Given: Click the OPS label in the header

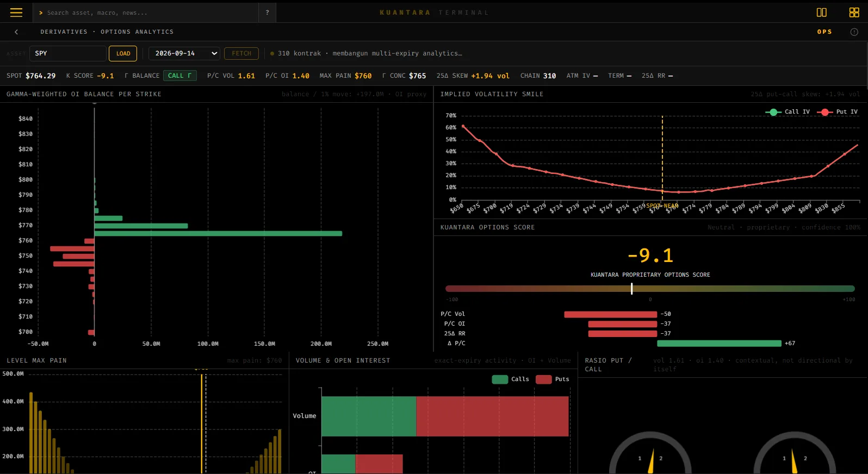Looking at the screenshot, I should click(824, 32).
